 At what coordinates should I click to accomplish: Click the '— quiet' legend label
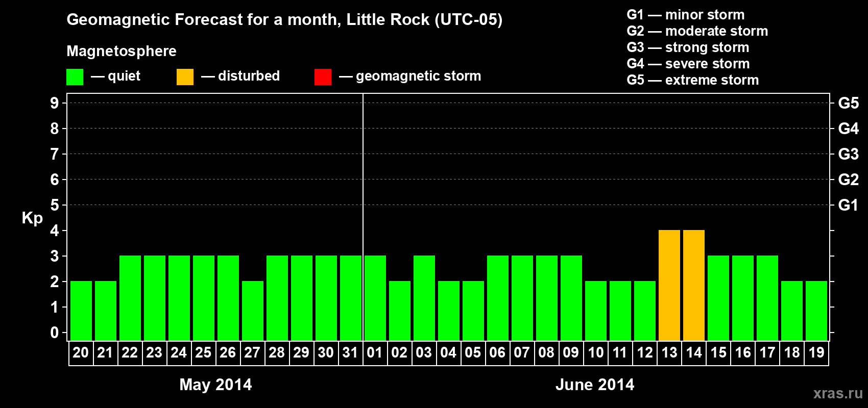[x=115, y=76]
